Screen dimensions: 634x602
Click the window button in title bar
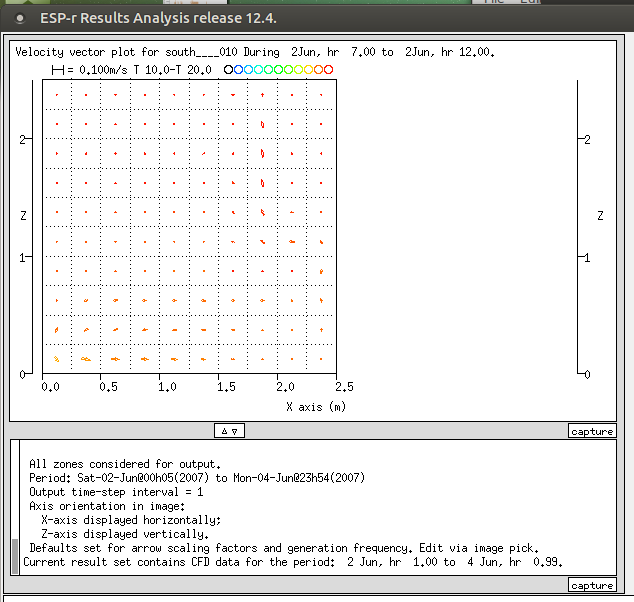tap(20, 18)
